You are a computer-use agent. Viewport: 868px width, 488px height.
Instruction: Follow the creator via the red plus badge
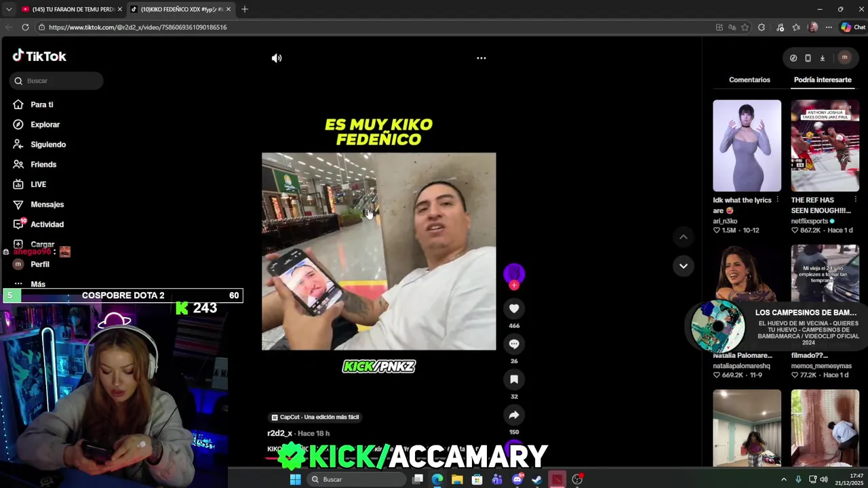[514, 285]
